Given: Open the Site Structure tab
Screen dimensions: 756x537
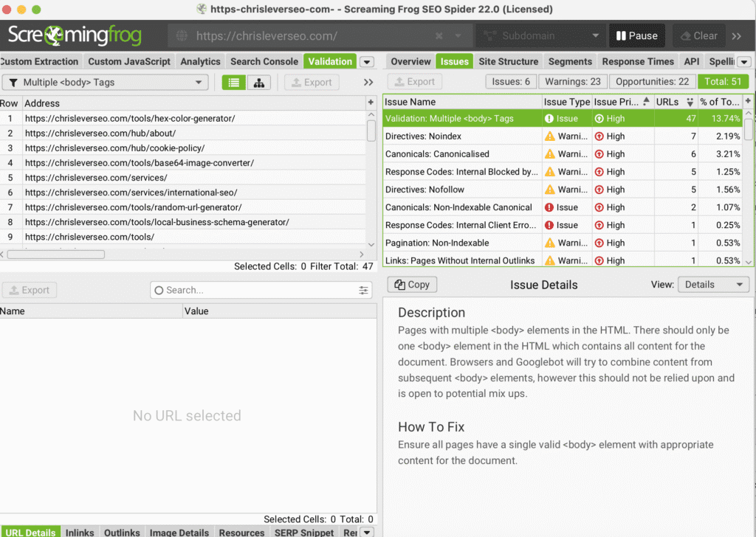Looking at the screenshot, I should click(508, 61).
